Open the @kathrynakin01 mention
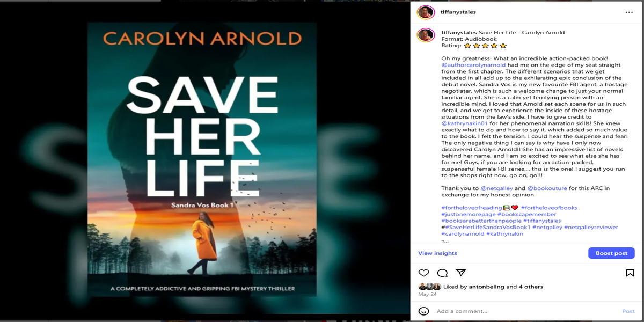 [464, 123]
